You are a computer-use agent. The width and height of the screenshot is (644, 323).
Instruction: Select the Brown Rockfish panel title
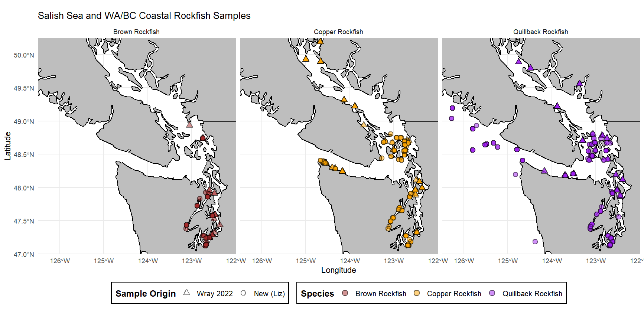[136, 32]
